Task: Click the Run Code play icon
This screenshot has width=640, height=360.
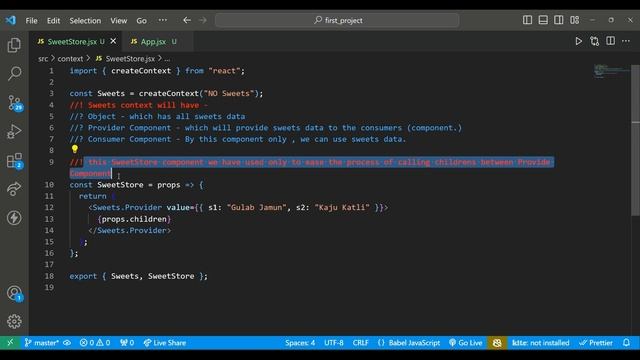Action: point(578,41)
